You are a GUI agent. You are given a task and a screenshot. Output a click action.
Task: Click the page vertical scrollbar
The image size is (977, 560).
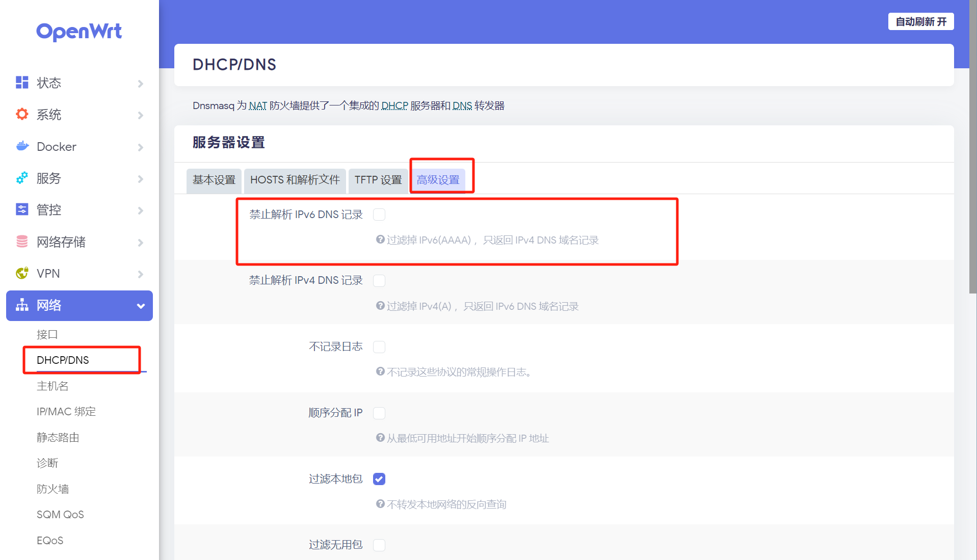click(972, 153)
